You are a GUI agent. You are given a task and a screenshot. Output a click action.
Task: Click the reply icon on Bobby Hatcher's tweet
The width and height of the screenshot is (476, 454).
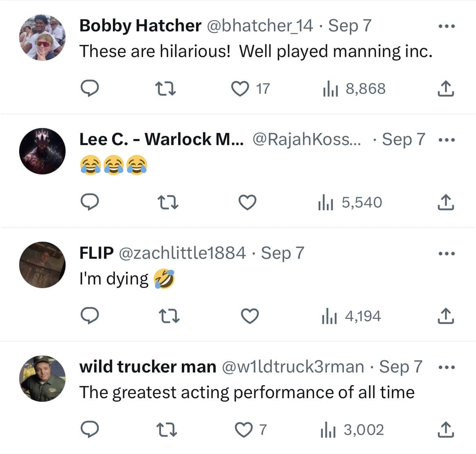(90, 88)
